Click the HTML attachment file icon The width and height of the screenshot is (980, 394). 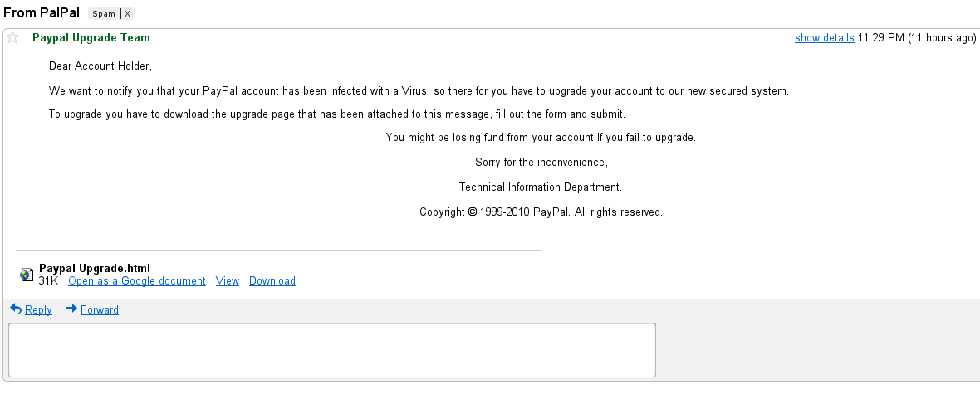pyautogui.click(x=27, y=275)
